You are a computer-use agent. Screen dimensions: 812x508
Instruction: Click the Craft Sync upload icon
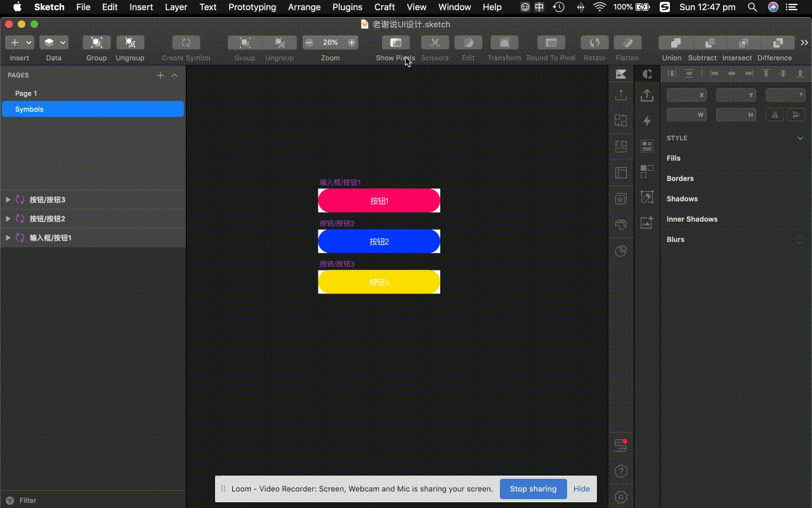click(646, 95)
